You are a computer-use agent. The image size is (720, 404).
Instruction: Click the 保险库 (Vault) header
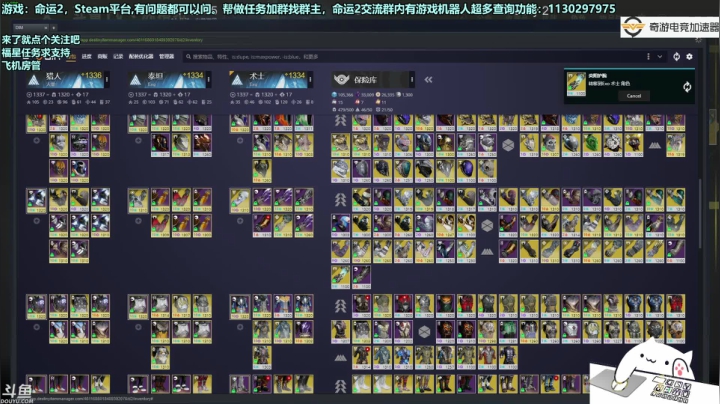pyautogui.click(x=371, y=79)
